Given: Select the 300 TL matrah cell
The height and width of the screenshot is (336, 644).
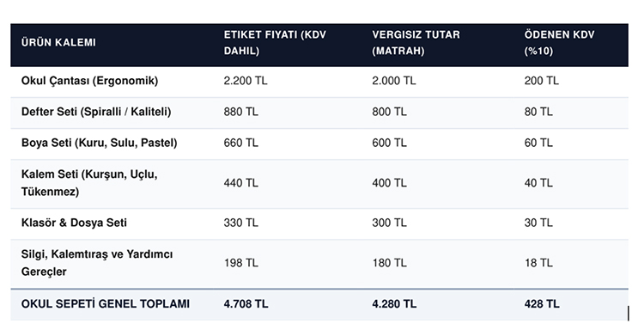Looking at the screenshot, I should click(x=389, y=223).
